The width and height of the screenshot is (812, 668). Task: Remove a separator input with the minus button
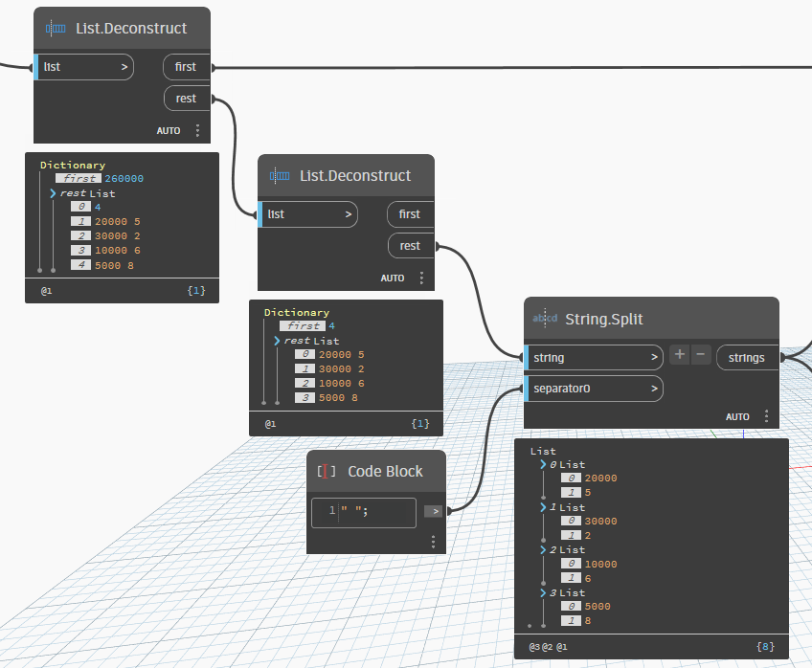point(701,355)
